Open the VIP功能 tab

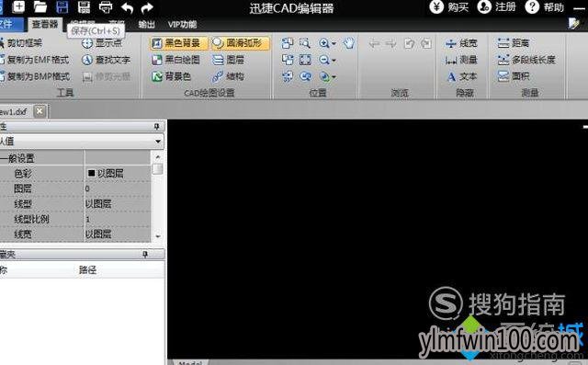coord(182,25)
